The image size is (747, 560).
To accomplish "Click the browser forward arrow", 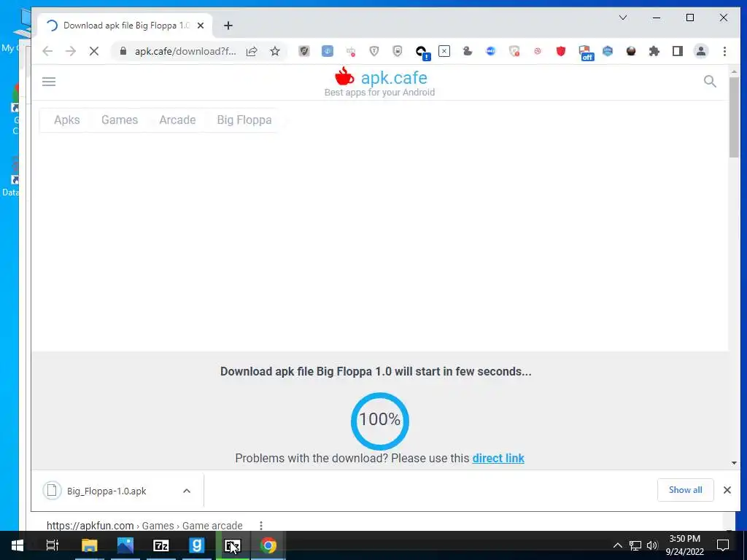I will (71, 51).
